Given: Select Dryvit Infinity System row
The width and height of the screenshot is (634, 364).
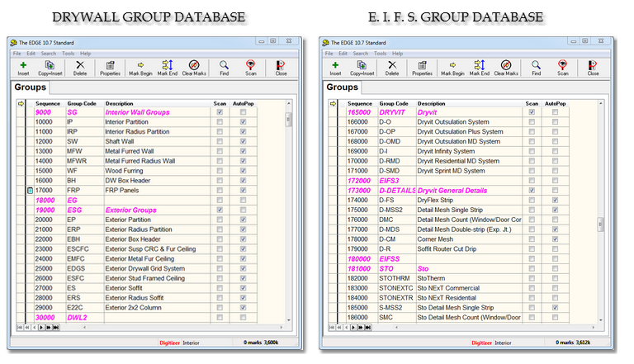Looking at the screenshot, I should tap(449, 151).
